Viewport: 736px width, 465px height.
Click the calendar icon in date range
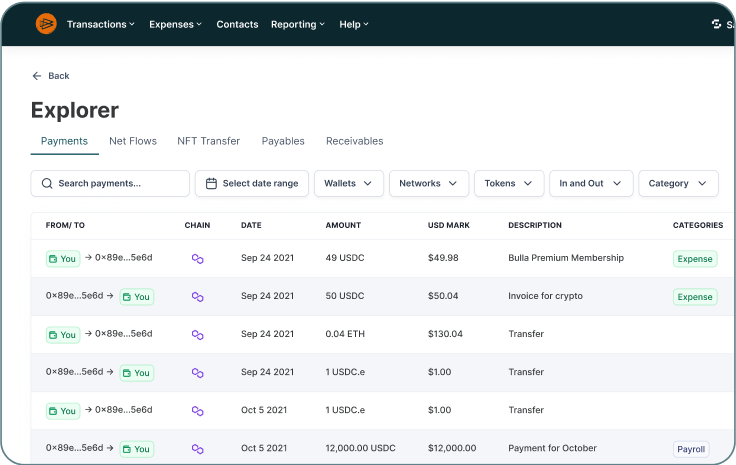(x=211, y=183)
